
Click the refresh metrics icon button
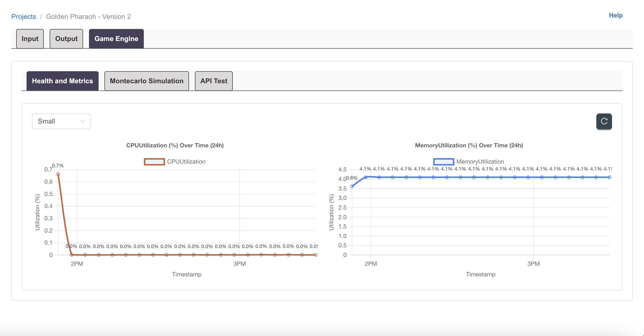tap(604, 121)
